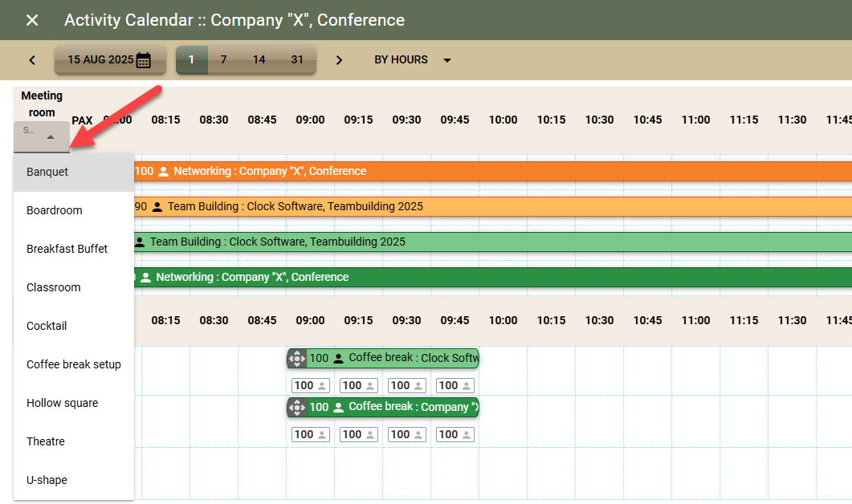The image size is (852, 504).
Task: Open the orange Networking Company X event bar
Action: pos(493,171)
